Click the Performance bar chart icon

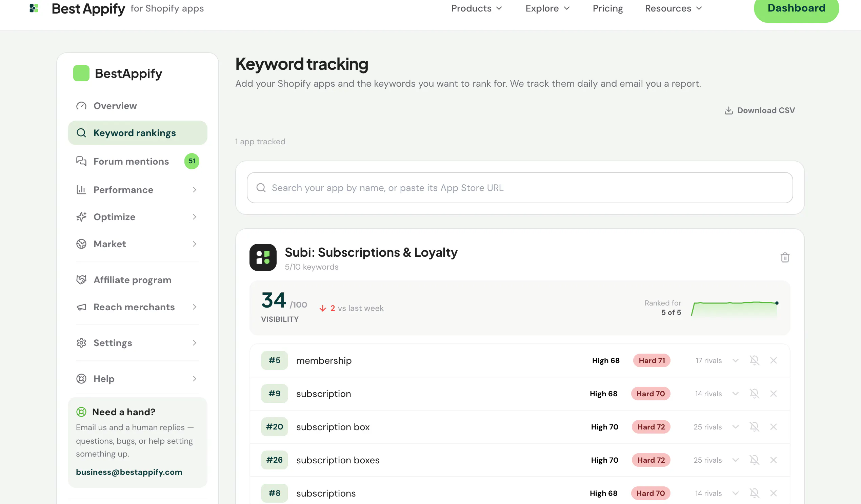click(x=81, y=190)
